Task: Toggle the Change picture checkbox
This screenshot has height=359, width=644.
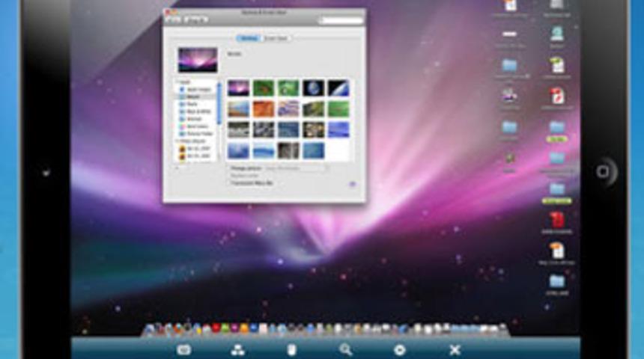Action: [x=229, y=168]
